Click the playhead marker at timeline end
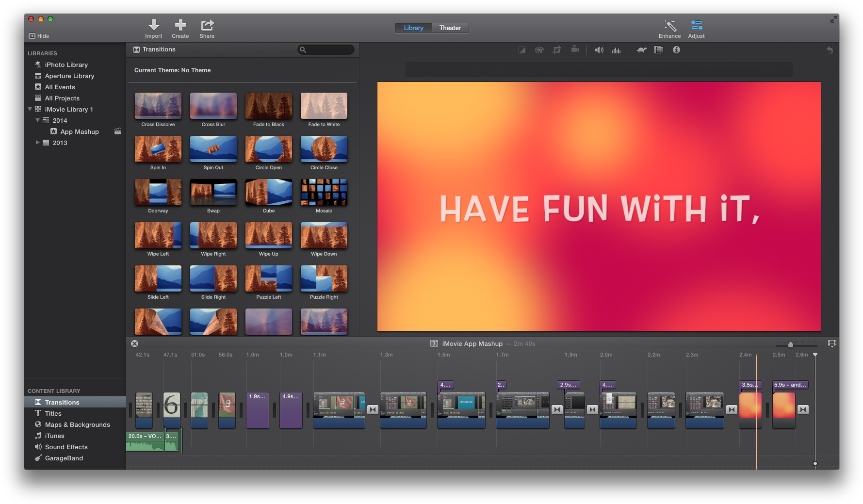 pos(815,355)
